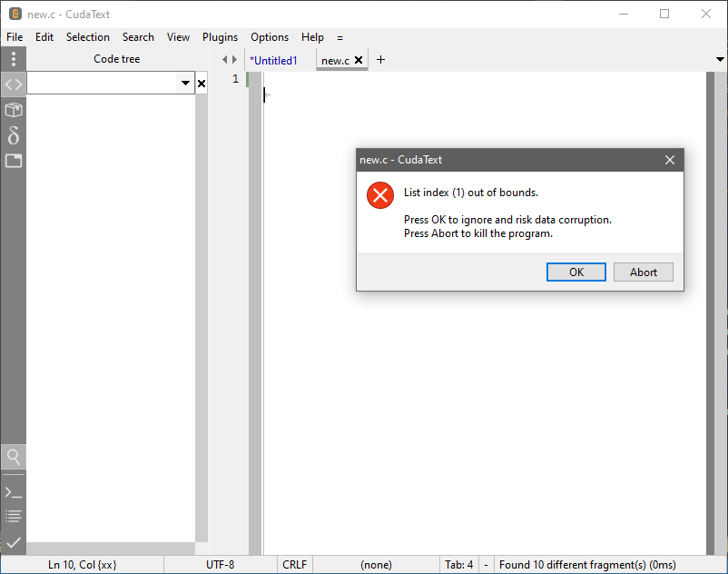Open the Options menu
Screen dimensions: 728x574
[270, 37]
